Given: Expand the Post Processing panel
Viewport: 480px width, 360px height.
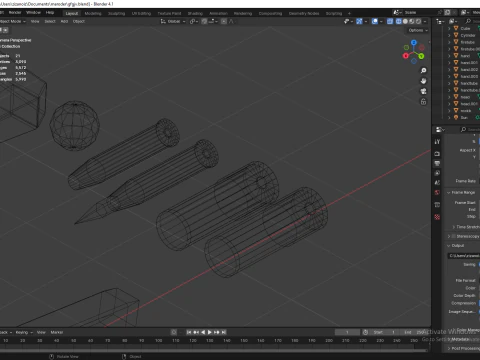Looking at the screenshot, I should [449, 348].
